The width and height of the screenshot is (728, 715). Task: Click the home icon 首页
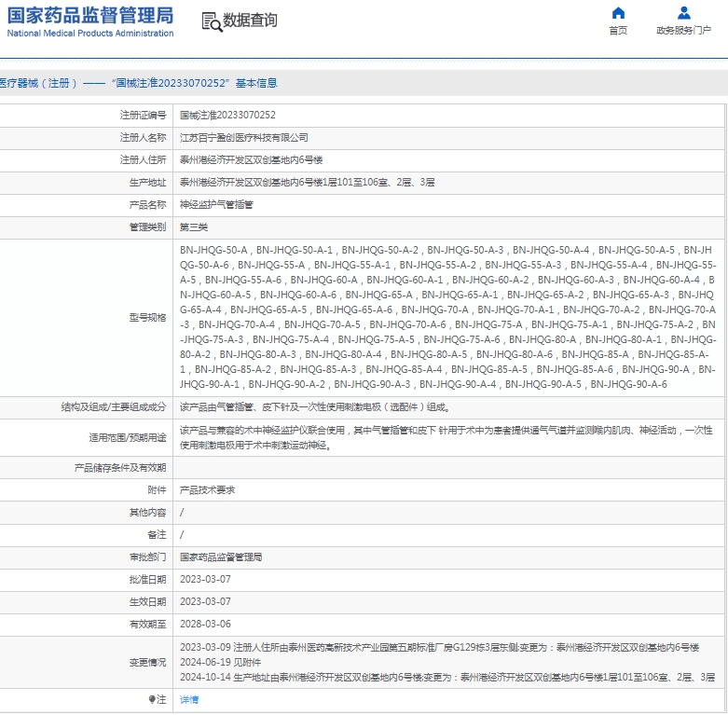coord(618,13)
